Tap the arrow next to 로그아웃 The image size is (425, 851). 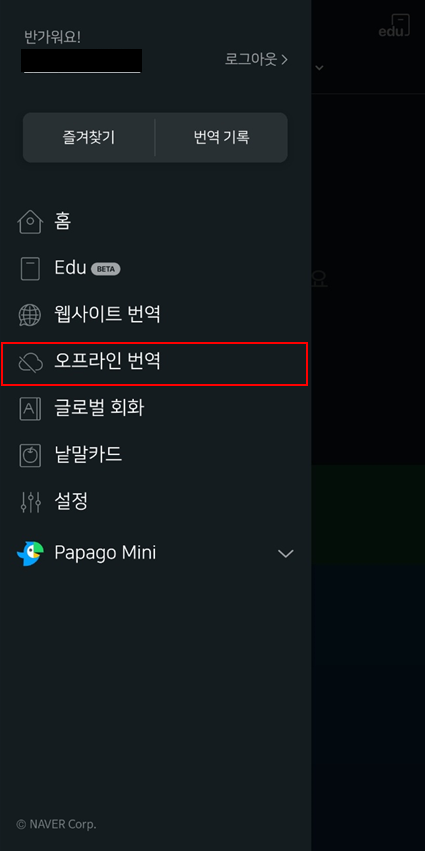284,60
